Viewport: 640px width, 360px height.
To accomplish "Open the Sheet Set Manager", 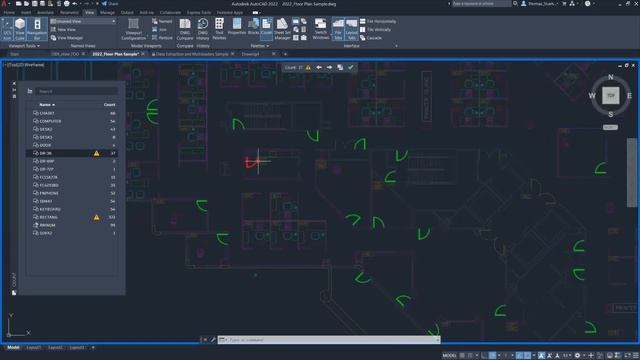I will click(282, 29).
